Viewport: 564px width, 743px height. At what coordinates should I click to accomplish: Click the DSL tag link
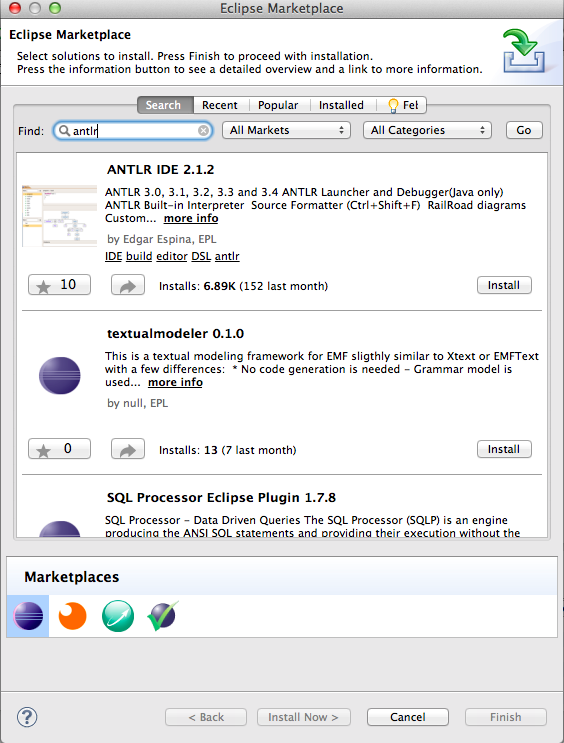pyautogui.click(x=201, y=256)
